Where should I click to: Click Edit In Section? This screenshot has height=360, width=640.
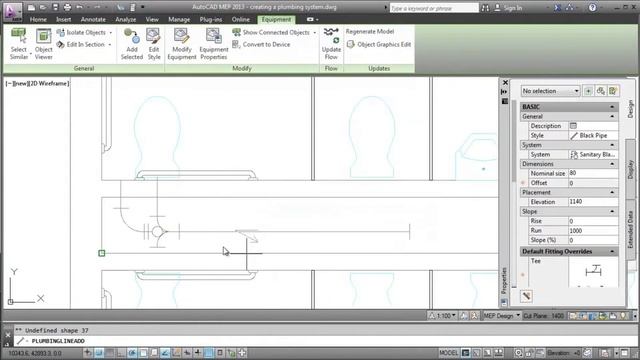tap(81, 44)
